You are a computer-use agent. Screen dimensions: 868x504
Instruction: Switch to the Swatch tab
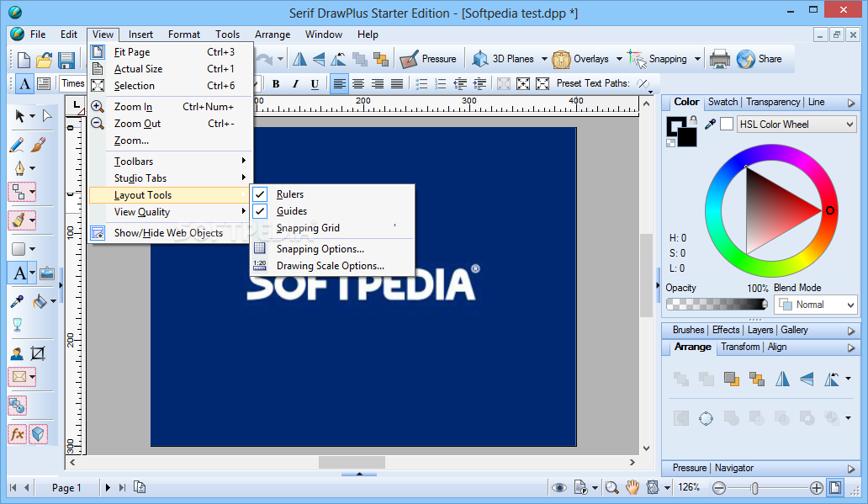[x=722, y=102]
